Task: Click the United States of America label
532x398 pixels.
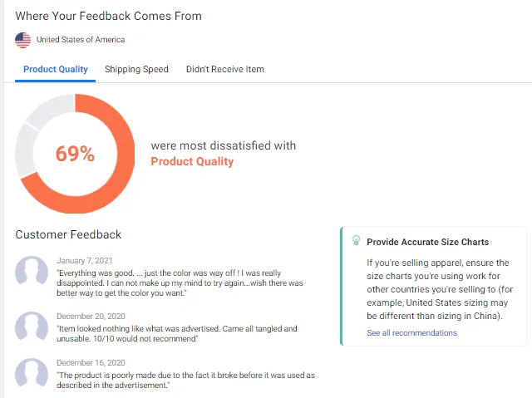Action: pos(81,40)
